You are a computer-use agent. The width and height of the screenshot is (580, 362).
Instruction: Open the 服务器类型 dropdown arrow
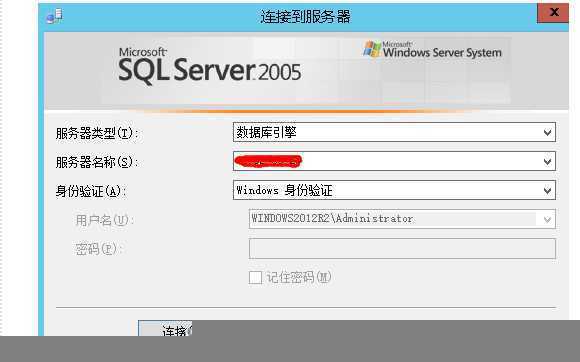tap(547, 132)
